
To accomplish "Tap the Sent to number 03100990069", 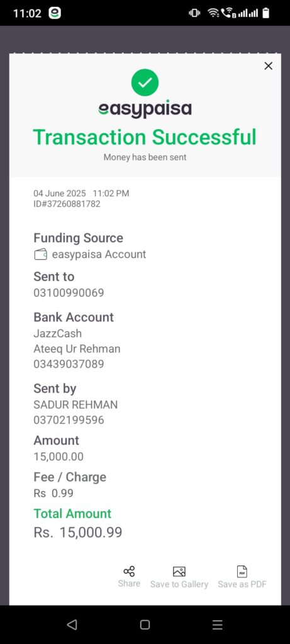I will click(x=69, y=293).
